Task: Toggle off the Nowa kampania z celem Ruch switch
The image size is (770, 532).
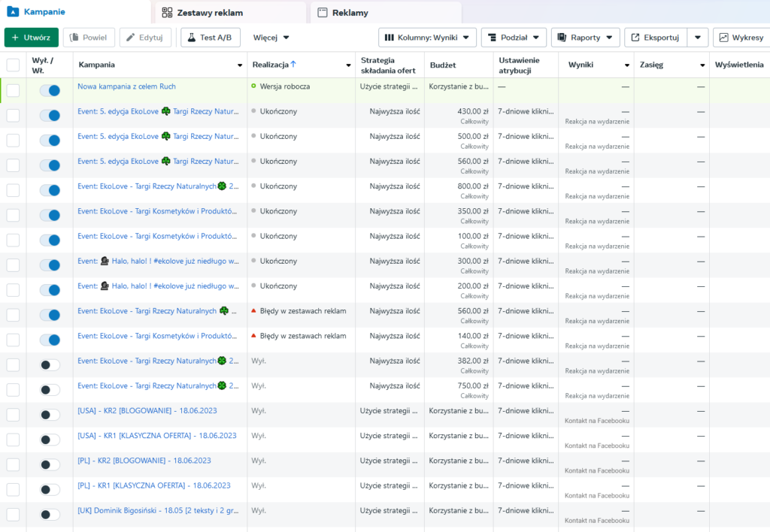Action: (50, 90)
